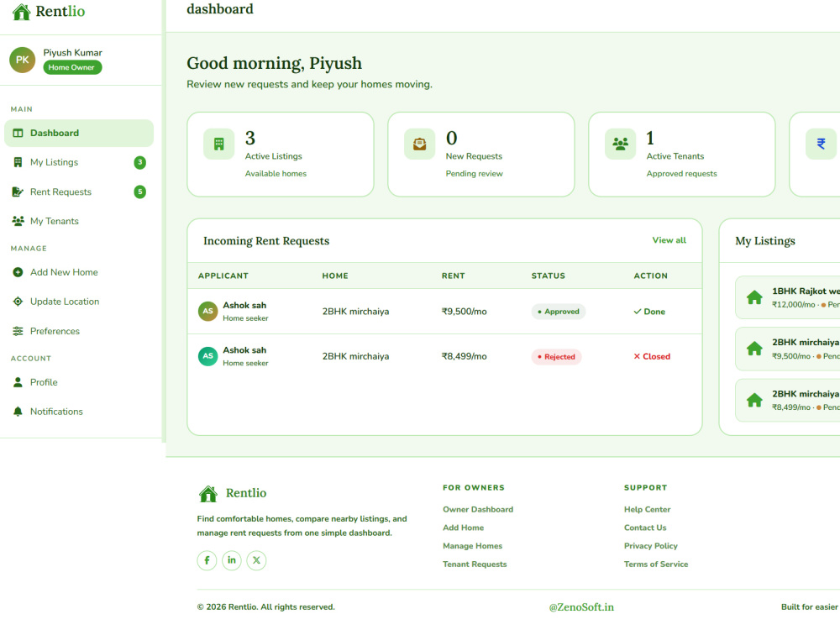
Task: Click the ₹9,500/mo rent cell
Action: [x=464, y=312]
